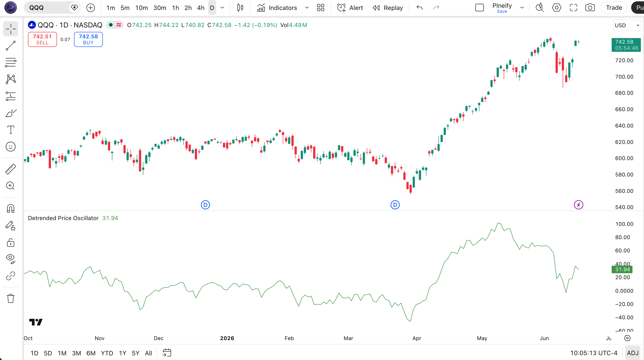The image size is (644, 360).
Task: Open the USD currency dropdown
Action: (x=627, y=25)
